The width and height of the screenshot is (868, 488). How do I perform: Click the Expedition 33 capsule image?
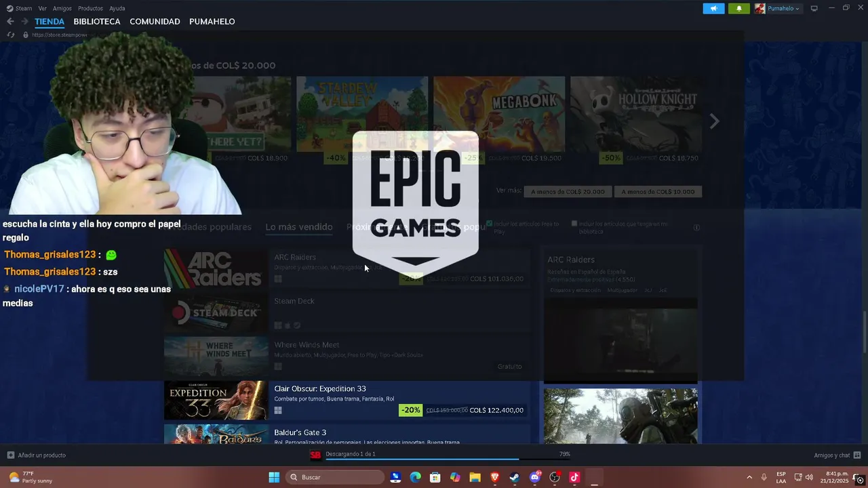(x=216, y=401)
